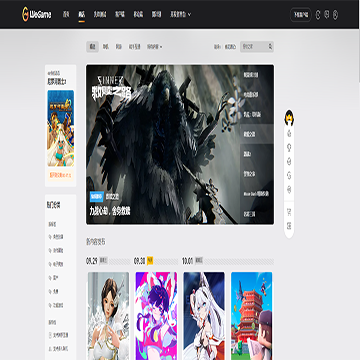Click the first category item under the sidebar heading
The width and height of the screenshot is (360, 360).
(x=56, y=237)
